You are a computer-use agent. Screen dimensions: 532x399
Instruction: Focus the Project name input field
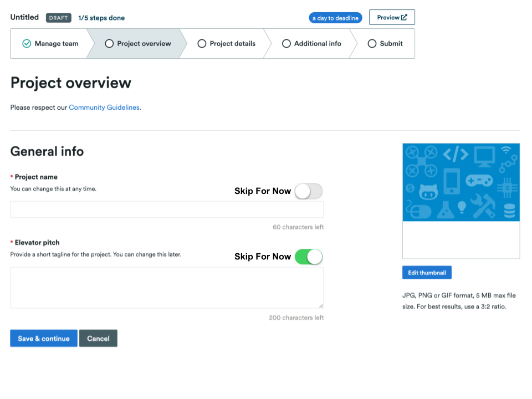pos(167,209)
